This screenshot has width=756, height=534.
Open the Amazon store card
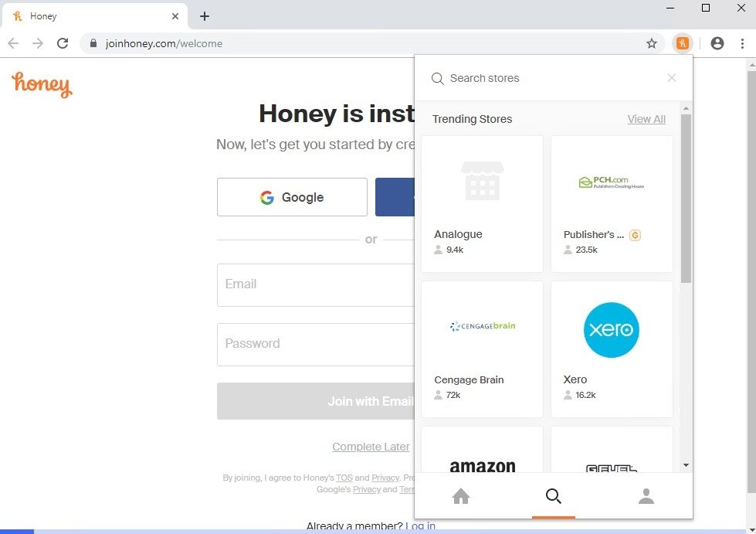coord(482,450)
